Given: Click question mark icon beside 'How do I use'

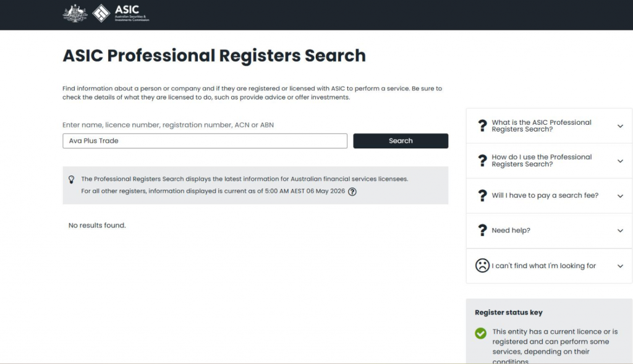Looking at the screenshot, I should [x=482, y=161].
